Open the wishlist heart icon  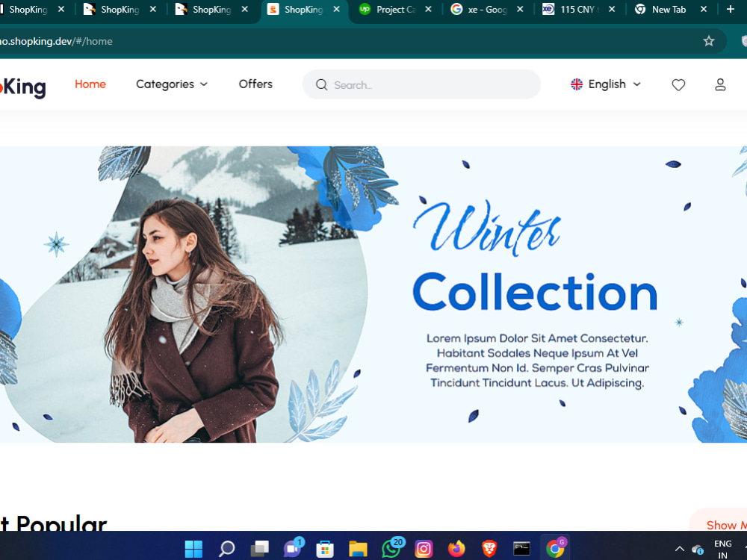tap(678, 84)
